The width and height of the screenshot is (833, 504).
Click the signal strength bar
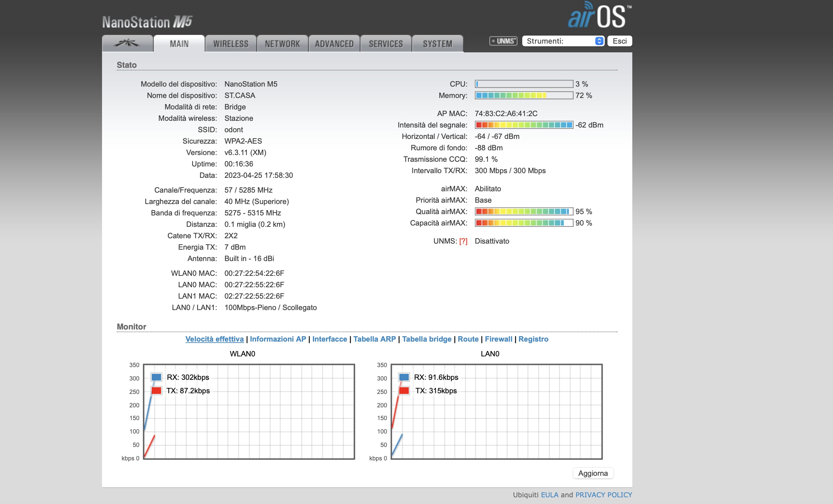coord(524,125)
